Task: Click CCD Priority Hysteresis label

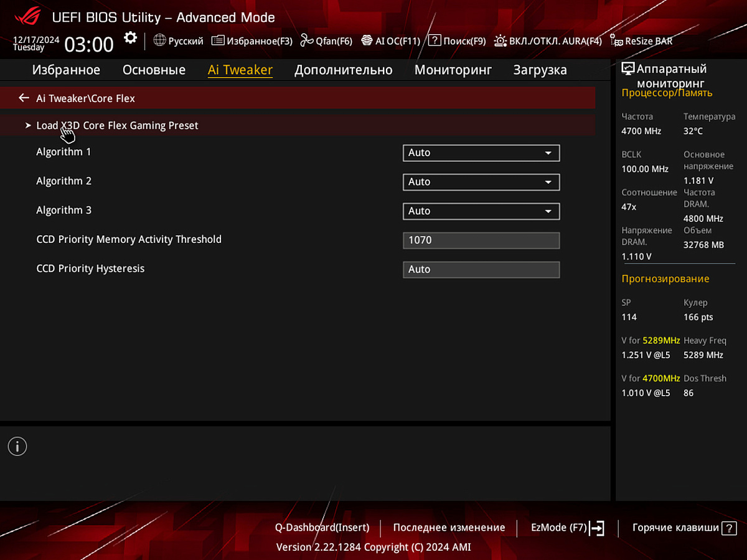Action: tap(90, 269)
